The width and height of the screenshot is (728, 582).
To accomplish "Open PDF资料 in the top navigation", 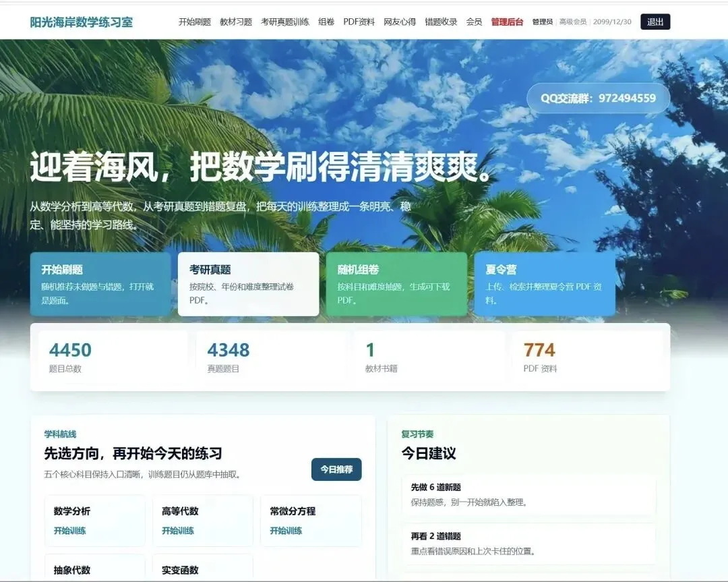I will point(359,22).
